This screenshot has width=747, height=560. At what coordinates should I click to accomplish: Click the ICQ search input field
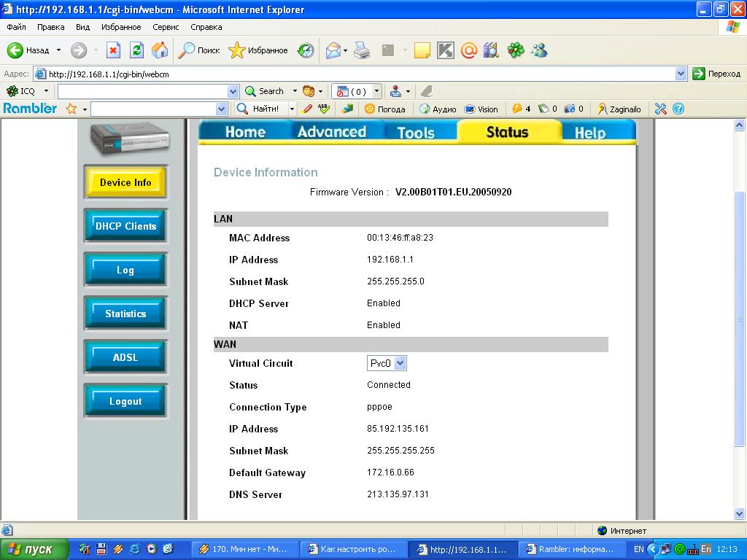pos(142,91)
